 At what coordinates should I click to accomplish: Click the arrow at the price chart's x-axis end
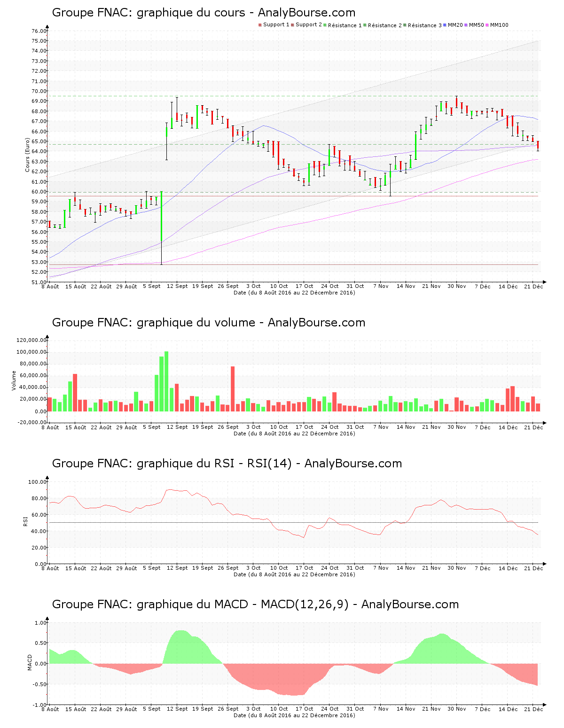tap(544, 282)
